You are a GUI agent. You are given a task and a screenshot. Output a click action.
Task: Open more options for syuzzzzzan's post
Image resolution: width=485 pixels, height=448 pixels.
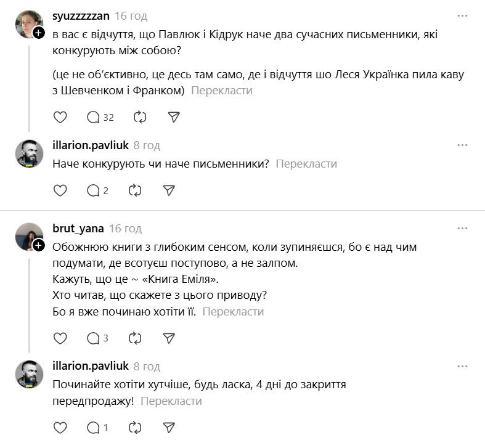coord(462,15)
